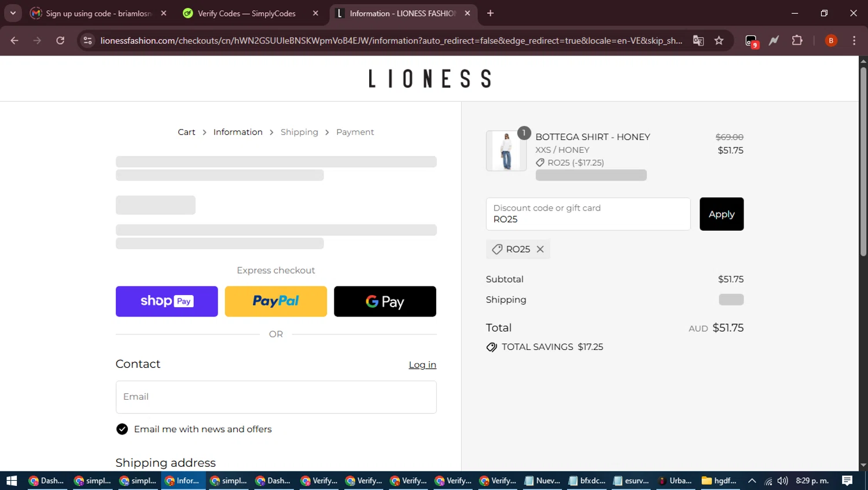The height and width of the screenshot is (490, 868).
Task: Close the Gmail Sign up tab
Action: coord(164,13)
